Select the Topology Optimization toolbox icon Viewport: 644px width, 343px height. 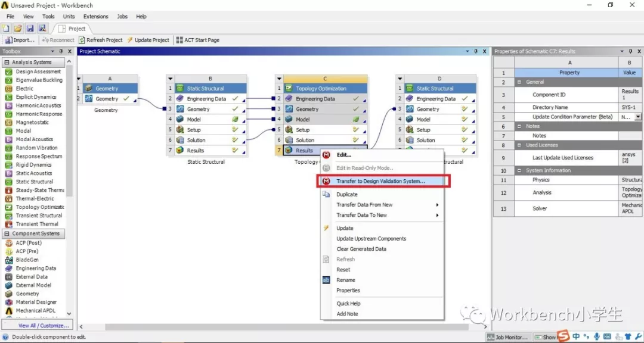tap(8, 207)
